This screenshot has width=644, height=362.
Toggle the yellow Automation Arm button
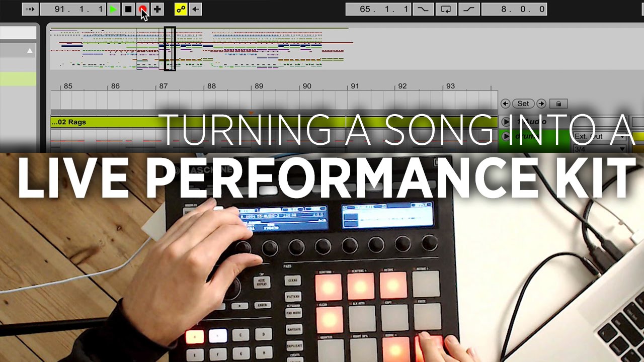[181, 9]
